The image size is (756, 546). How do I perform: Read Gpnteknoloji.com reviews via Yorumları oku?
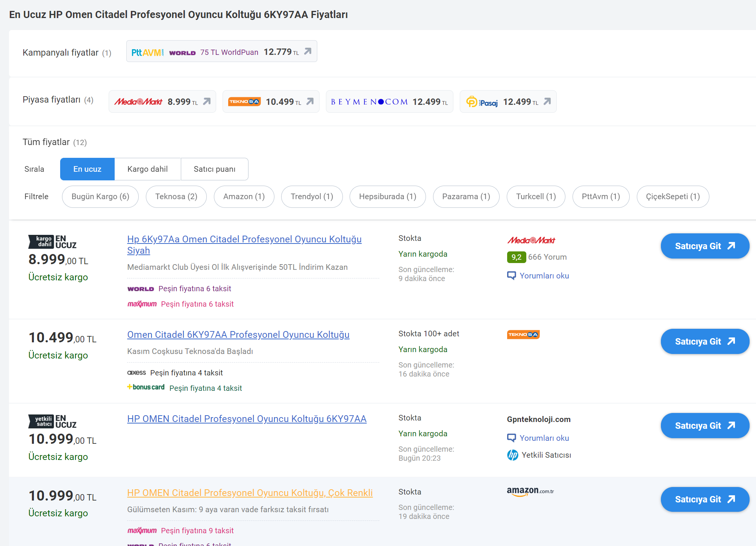[544, 438]
